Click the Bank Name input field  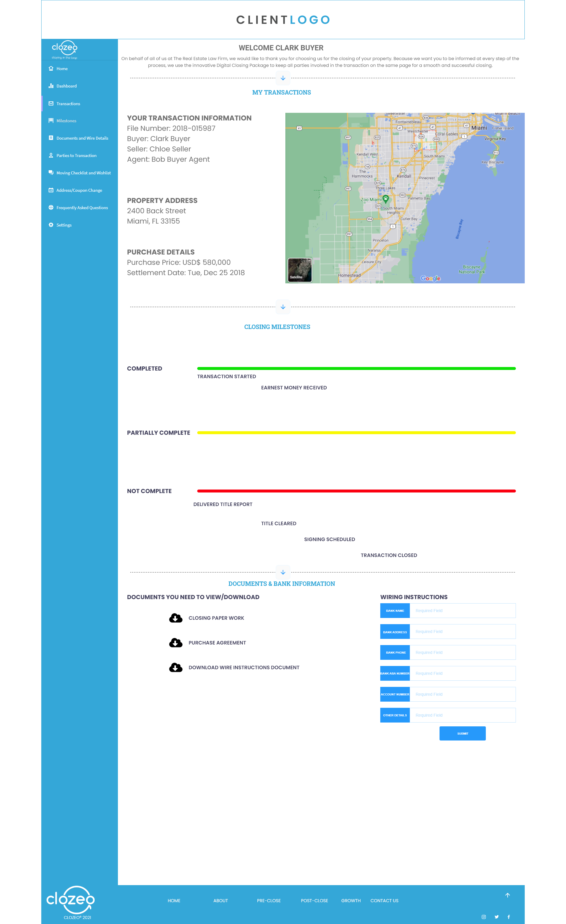tap(463, 611)
